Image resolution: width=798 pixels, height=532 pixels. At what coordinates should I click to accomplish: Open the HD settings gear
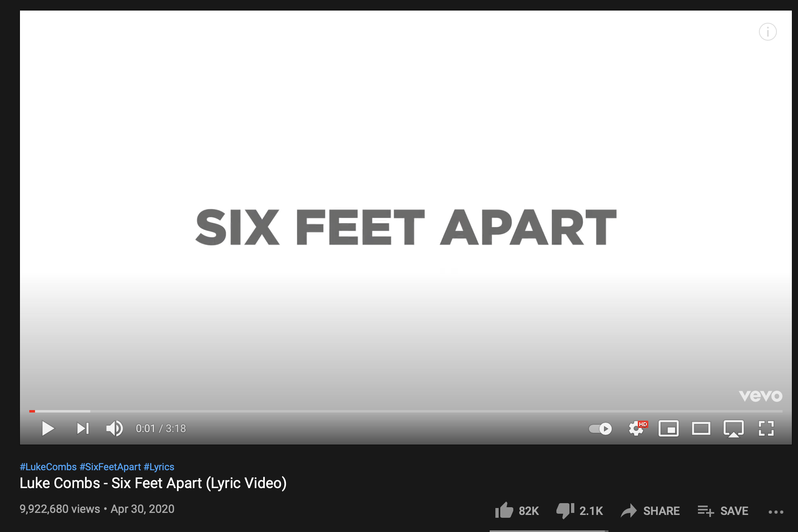(637, 428)
